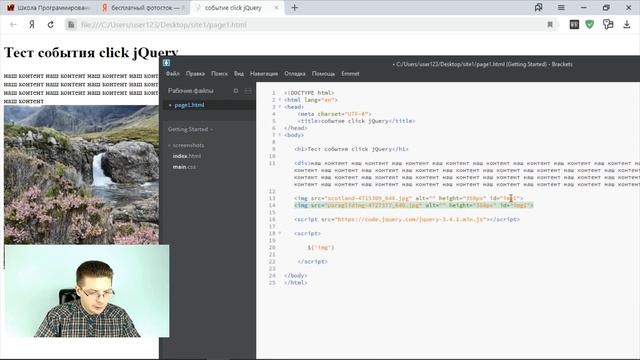
Task: Click the meta charset line in editor
Action: pyautogui.click(x=334, y=114)
